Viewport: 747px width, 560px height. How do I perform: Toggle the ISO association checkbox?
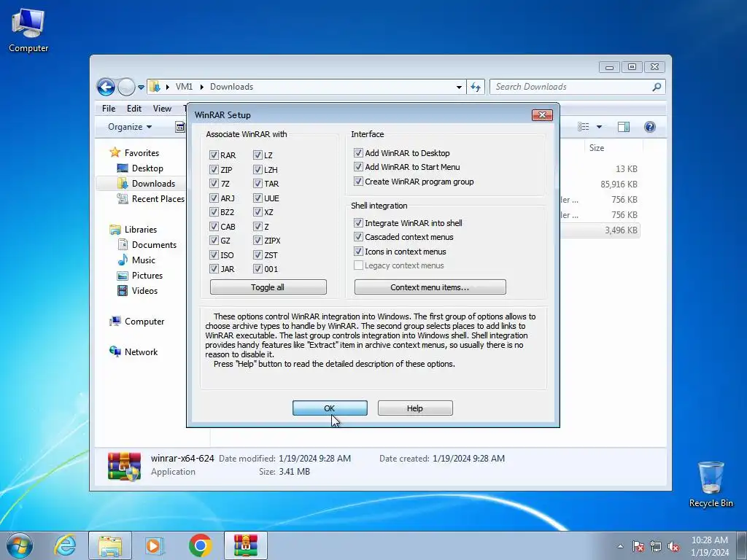click(x=214, y=254)
